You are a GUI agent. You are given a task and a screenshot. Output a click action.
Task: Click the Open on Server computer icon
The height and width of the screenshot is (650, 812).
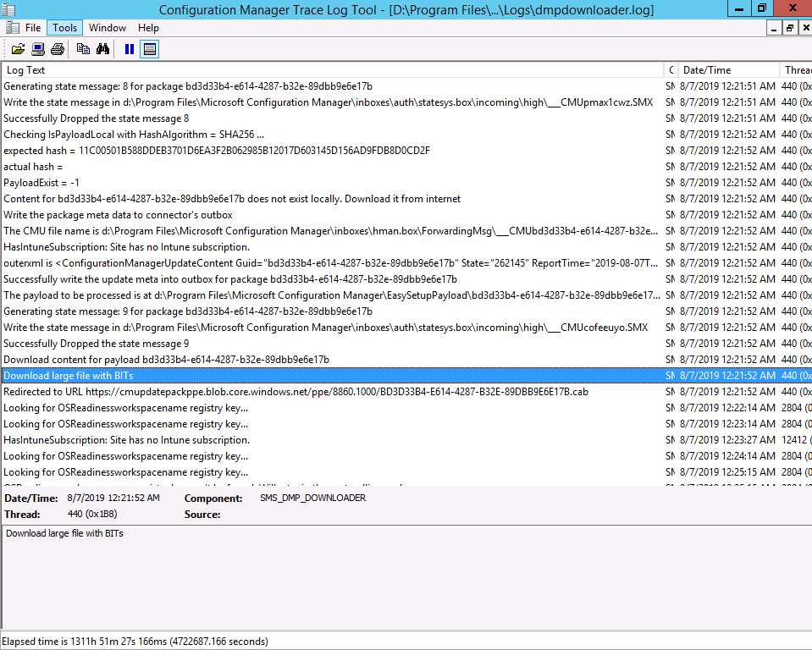[38, 49]
